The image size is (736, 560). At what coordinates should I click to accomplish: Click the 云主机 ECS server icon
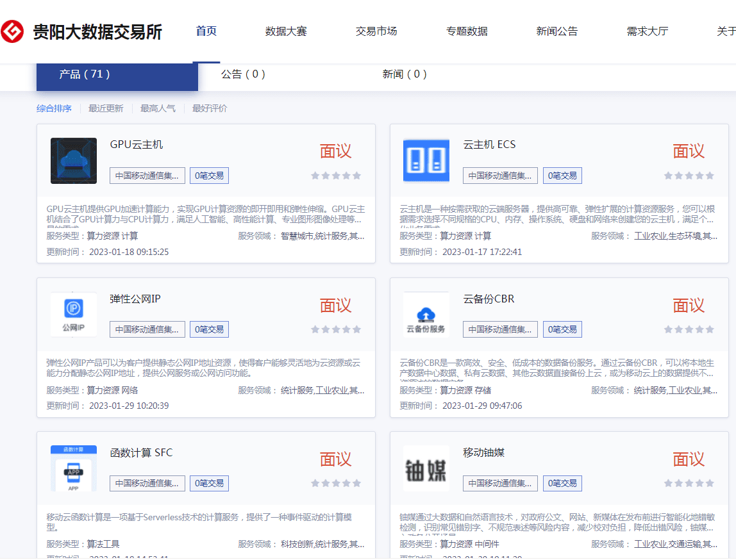(x=426, y=161)
